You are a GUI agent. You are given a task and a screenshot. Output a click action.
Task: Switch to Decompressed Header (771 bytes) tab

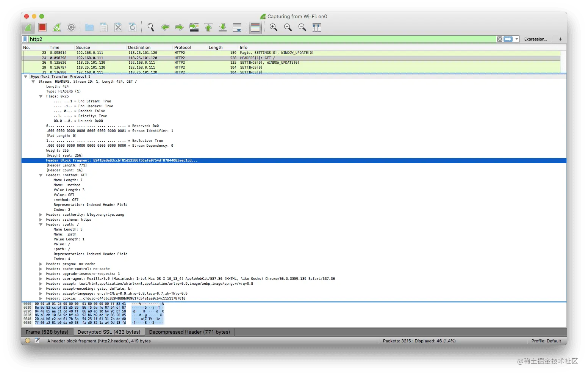coord(189,332)
